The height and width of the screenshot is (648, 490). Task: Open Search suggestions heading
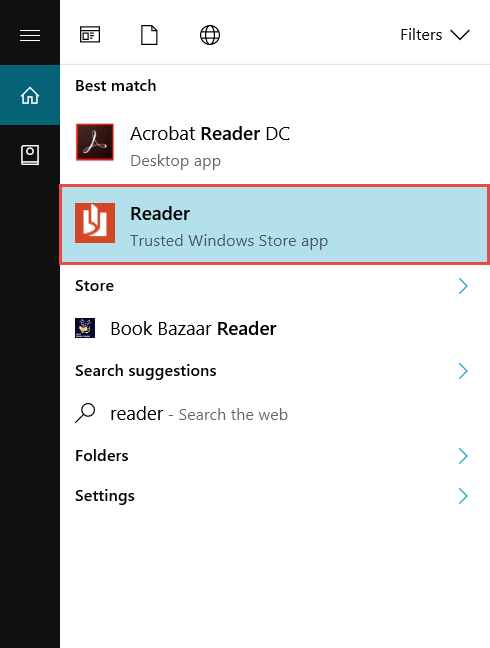click(145, 371)
